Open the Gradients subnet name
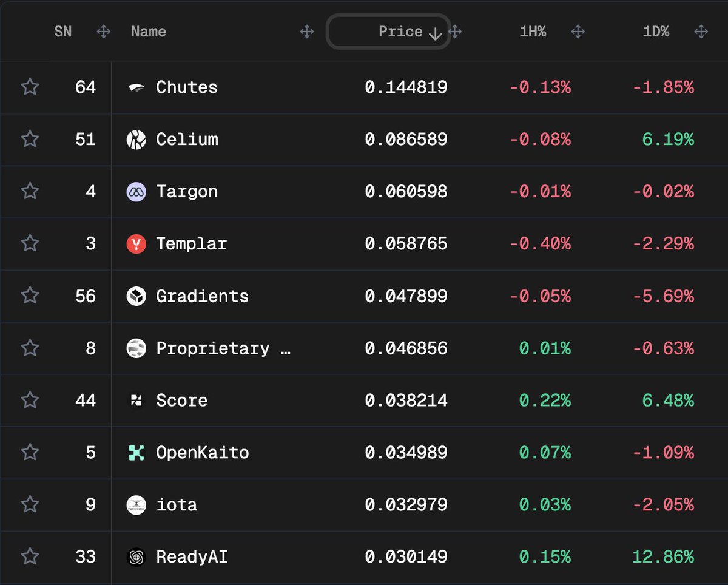This screenshot has width=728, height=585. (203, 296)
